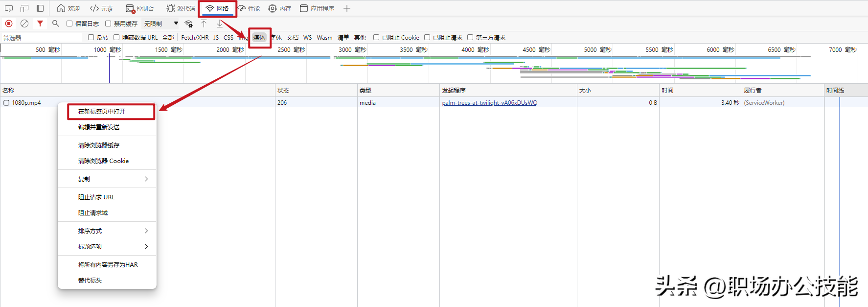This screenshot has height=307, width=868.
Task: Open the 欢迎 tab
Action: (68, 8)
